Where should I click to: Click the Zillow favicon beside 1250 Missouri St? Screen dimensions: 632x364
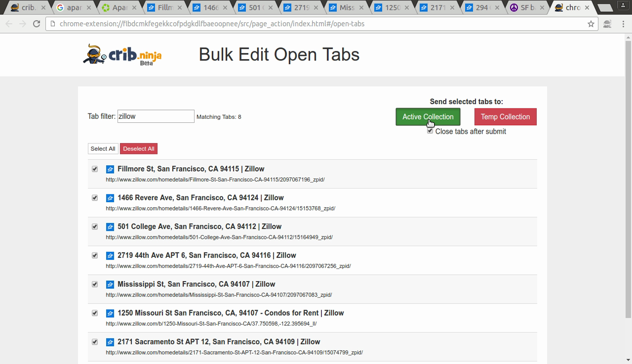pyautogui.click(x=110, y=314)
